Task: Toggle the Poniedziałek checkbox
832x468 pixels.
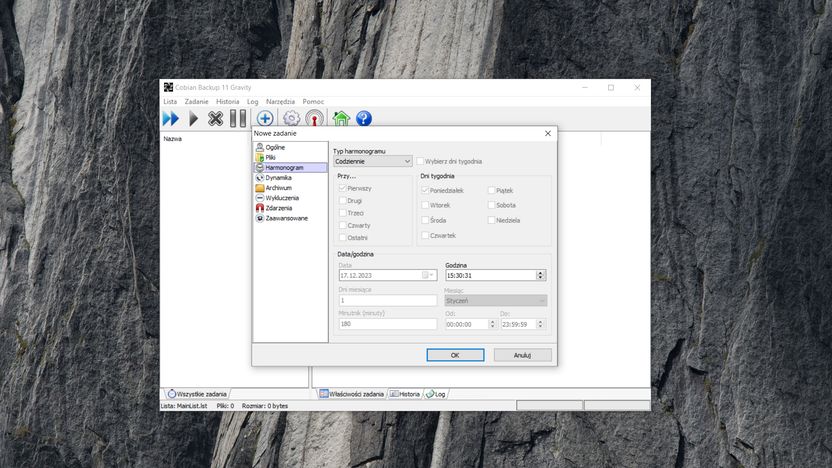Action: pyautogui.click(x=425, y=190)
